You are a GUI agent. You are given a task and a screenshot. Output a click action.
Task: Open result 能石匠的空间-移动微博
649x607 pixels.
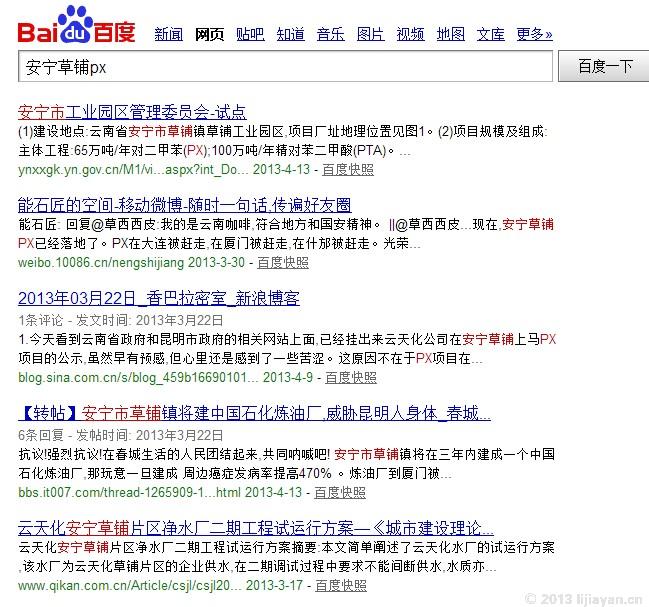[185, 205]
